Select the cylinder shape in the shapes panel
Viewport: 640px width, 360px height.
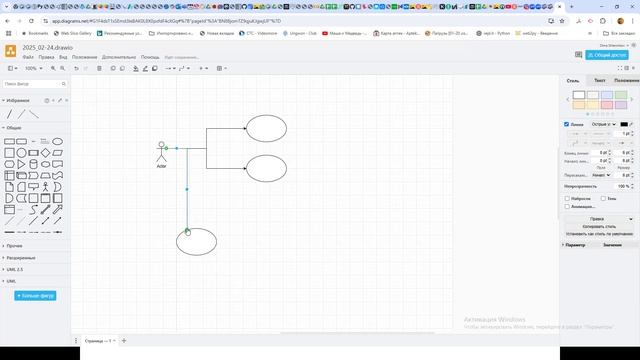click(33, 164)
